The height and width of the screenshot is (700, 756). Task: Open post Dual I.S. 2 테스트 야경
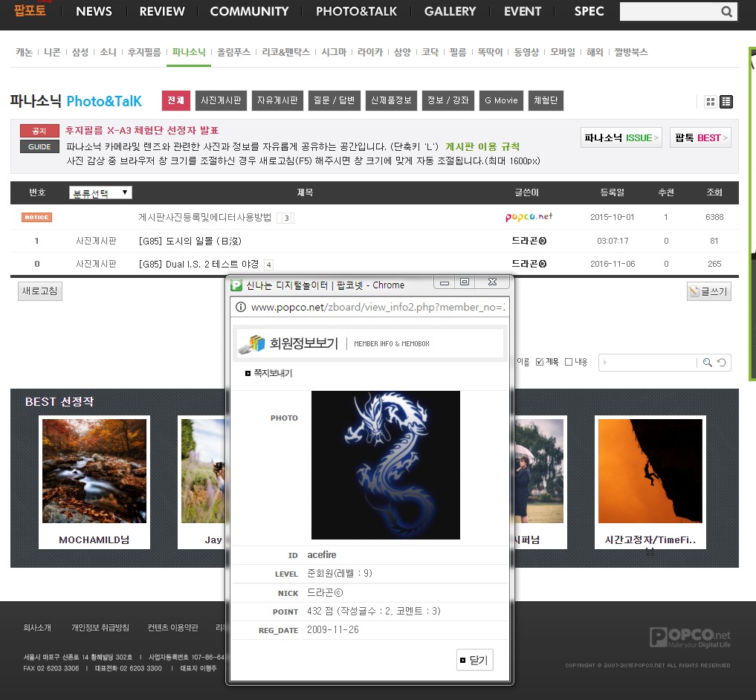pos(198,264)
